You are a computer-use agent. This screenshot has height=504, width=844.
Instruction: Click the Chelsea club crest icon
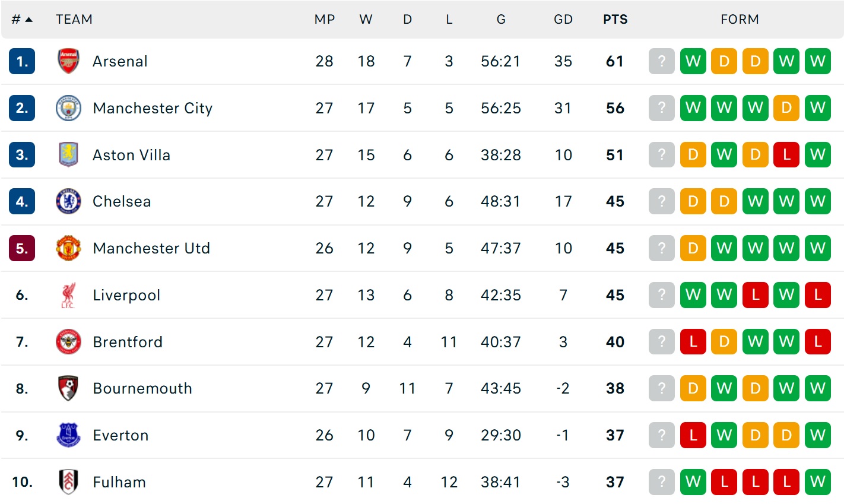click(x=68, y=201)
